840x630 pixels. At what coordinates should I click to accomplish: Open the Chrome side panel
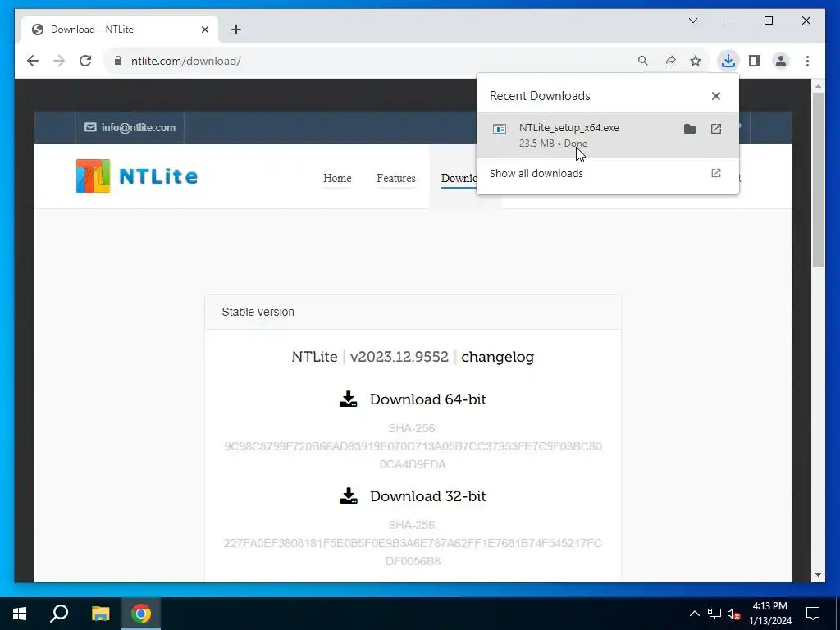coord(755,61)
